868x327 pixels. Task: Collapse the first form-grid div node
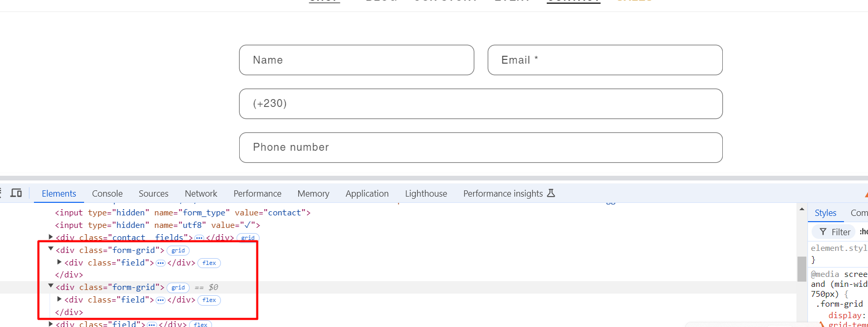(x=51, y=249)
